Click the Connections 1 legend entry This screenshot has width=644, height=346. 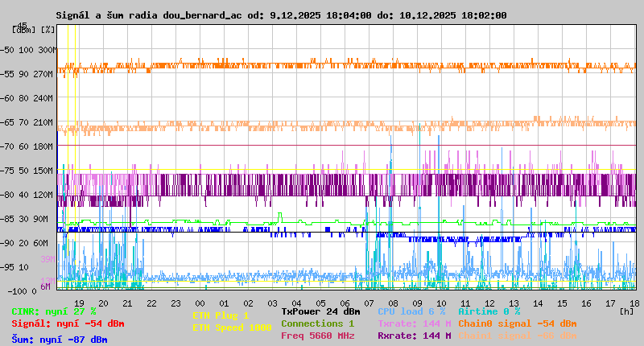click(x=317, y=323)
